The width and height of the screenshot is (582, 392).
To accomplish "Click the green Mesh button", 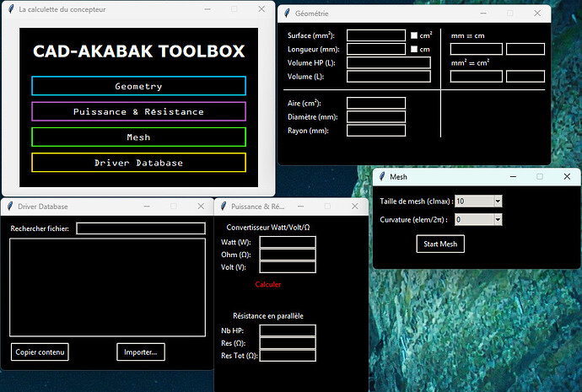I will point(138,137).
